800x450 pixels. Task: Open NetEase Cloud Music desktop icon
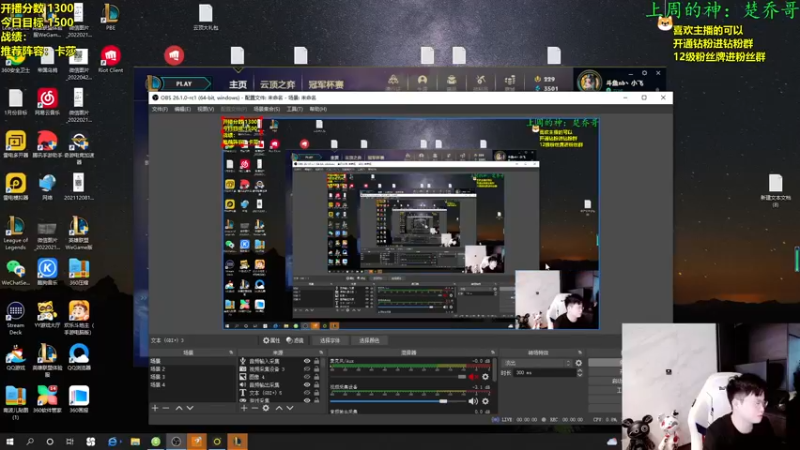(x=47, y=102)
